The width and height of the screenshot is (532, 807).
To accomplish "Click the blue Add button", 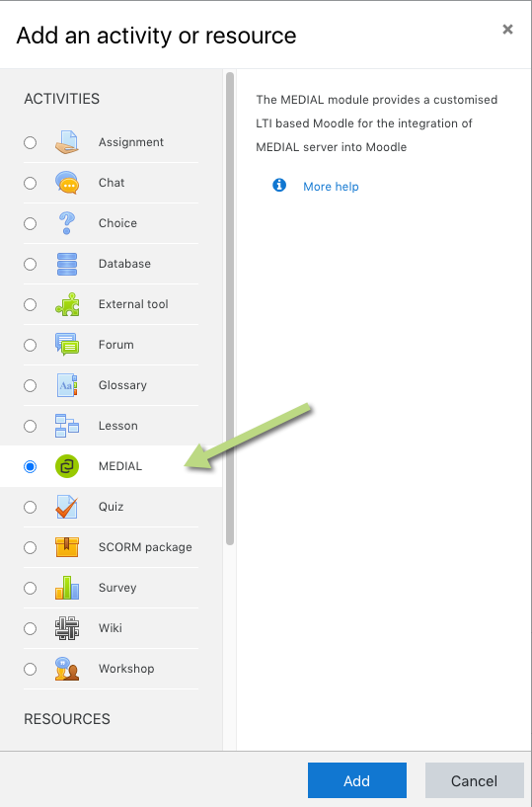I will 357,780.
